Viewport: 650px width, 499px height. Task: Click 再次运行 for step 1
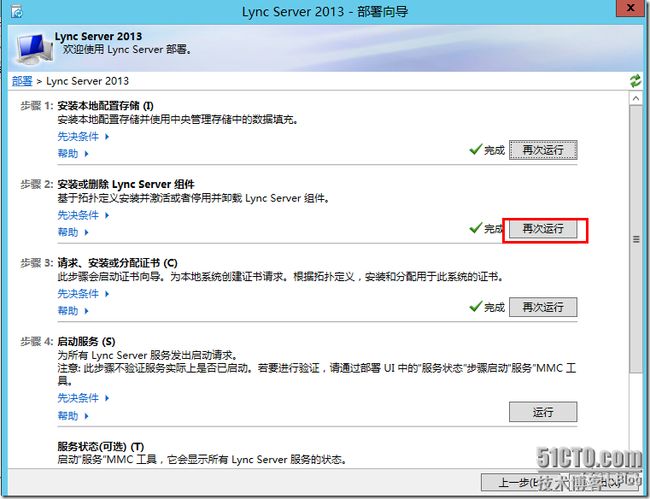pos(543,150)
